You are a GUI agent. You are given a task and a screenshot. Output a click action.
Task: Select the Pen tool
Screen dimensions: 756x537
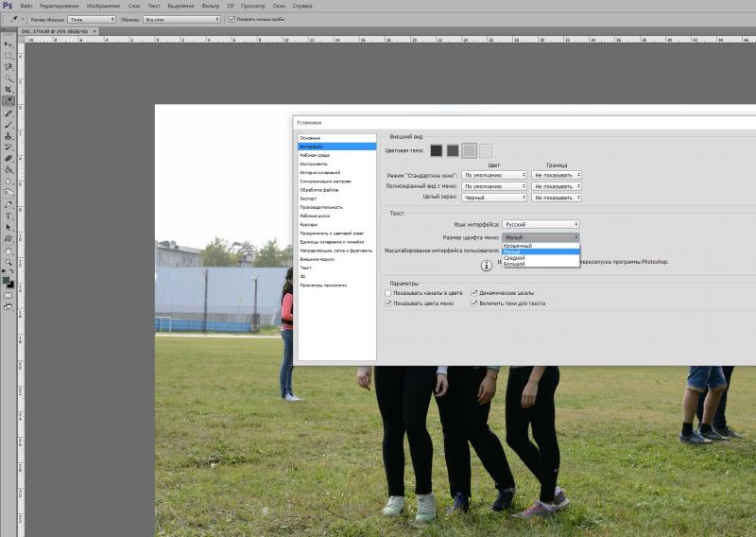pos(9,204)
